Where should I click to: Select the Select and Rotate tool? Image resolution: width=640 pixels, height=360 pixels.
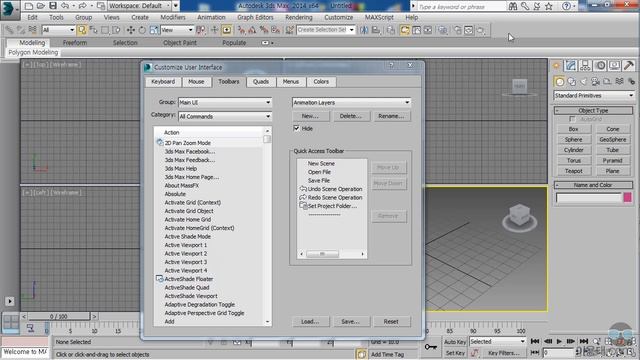[142, 30]
